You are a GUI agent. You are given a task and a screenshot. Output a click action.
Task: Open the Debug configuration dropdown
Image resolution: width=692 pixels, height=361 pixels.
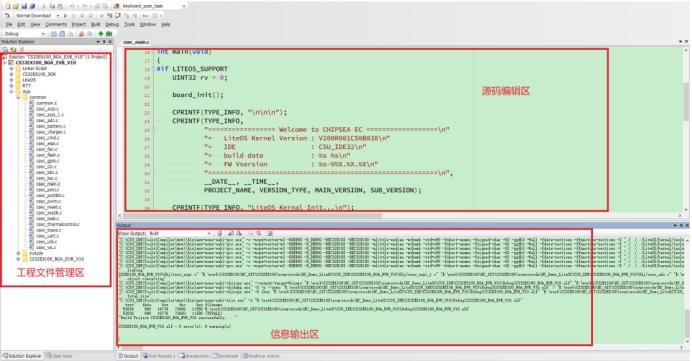[x=24, y=34]
